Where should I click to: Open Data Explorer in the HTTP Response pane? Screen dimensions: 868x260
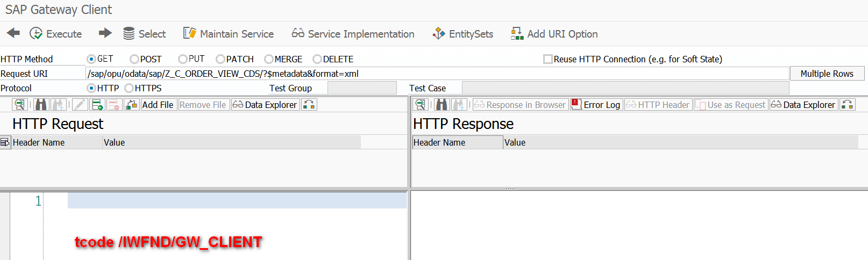[x=803, y=105]
